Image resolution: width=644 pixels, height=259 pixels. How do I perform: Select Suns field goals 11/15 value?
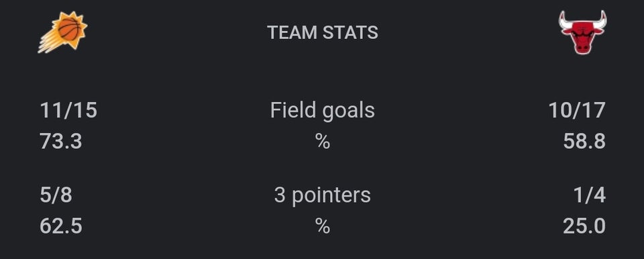click(68, 111)
